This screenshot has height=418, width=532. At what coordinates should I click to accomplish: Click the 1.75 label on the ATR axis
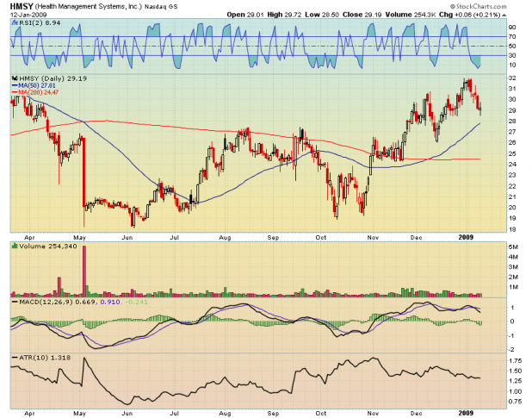(516, 360)
